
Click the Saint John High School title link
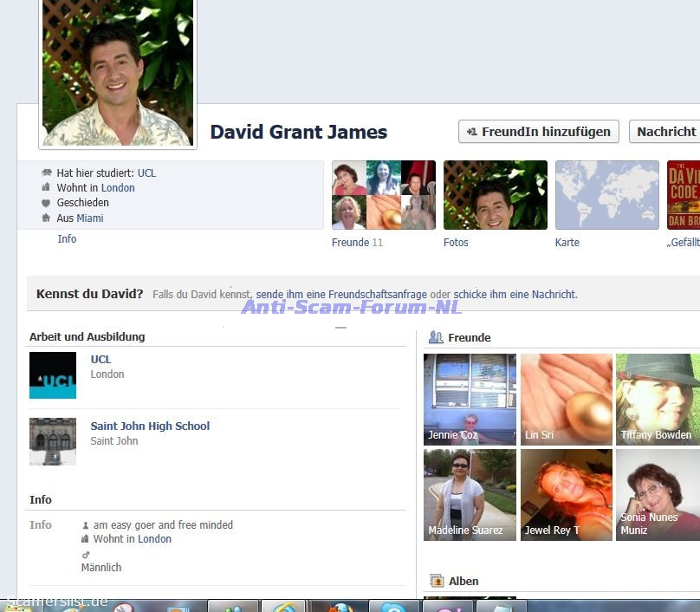coord(150,426)
